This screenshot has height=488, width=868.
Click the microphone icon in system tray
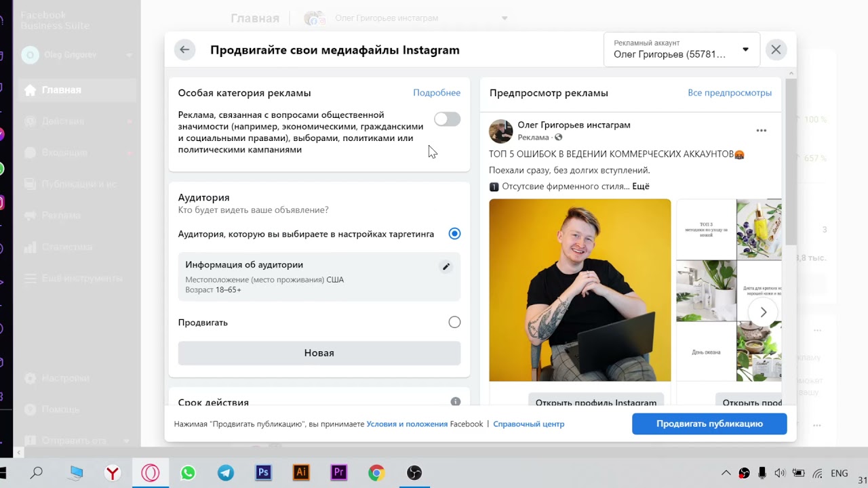coord(762,473)
